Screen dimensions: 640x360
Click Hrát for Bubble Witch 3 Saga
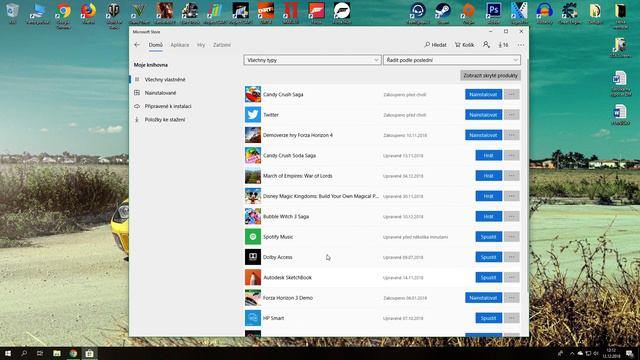pos(489,216)
